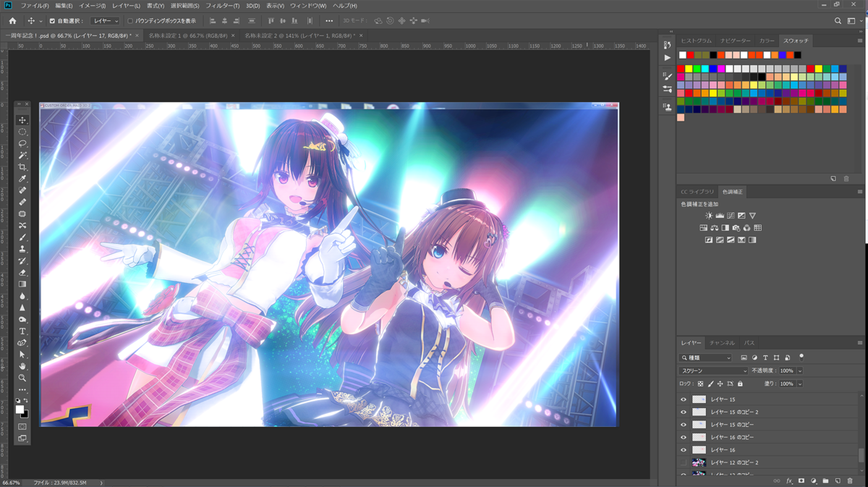Show レイヤー 12 のコピー 2 visibility box
The width and height of the screenshot is (868, 487).
click(684, 462)
